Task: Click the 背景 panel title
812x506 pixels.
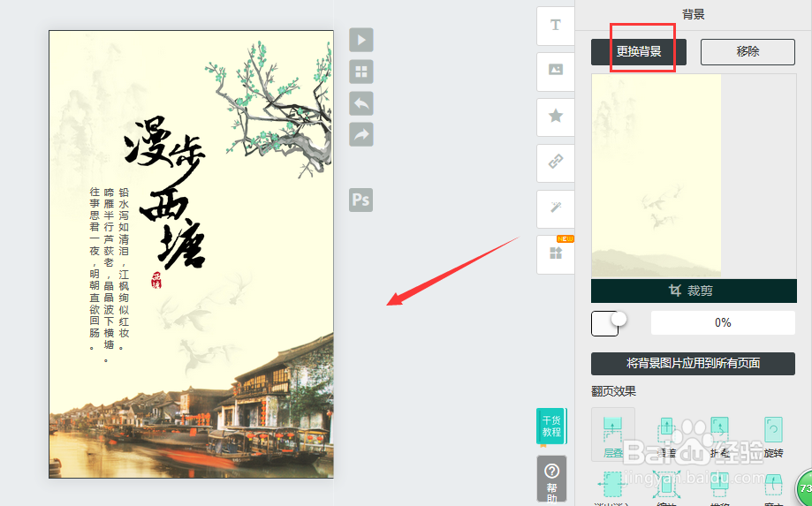Action: pyautogui.click(x=693, y=14)
